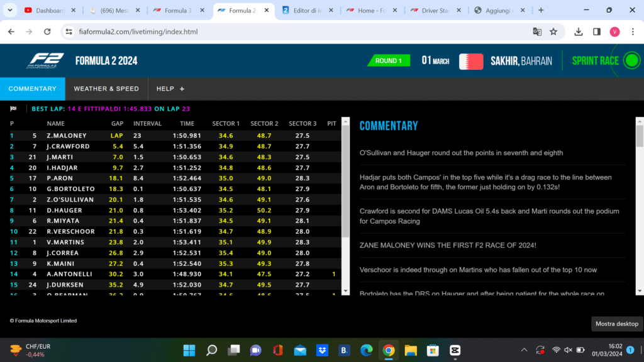Go forward with the browser forward arrow
Viewport: 644px width, 362px height.
click(x=29, y=31)
